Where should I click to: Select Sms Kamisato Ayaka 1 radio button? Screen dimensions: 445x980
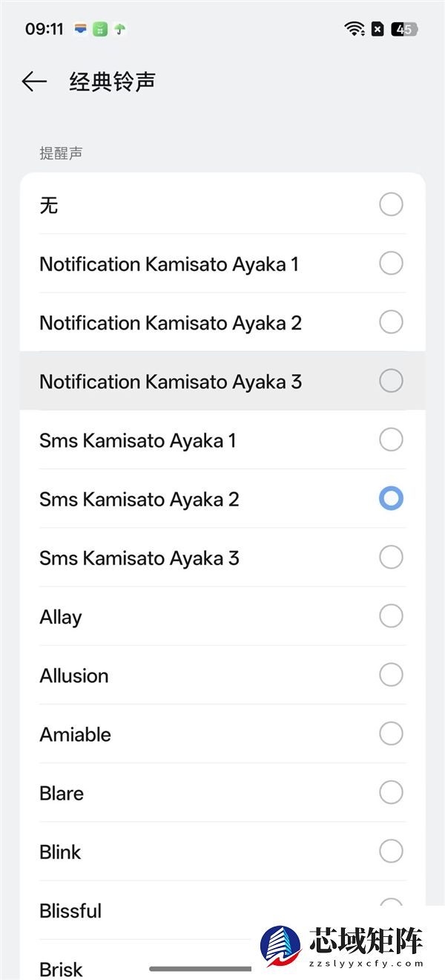click(x=391, y=440)
